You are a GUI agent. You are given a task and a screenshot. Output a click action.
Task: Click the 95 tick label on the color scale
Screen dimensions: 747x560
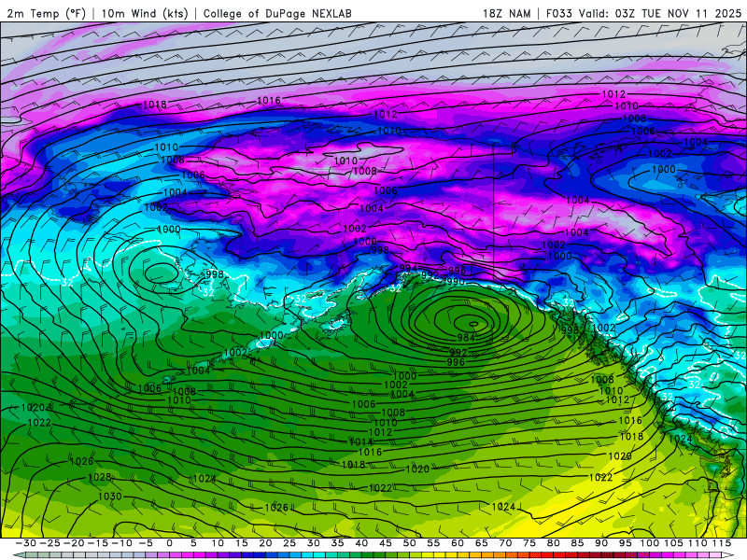625,543
